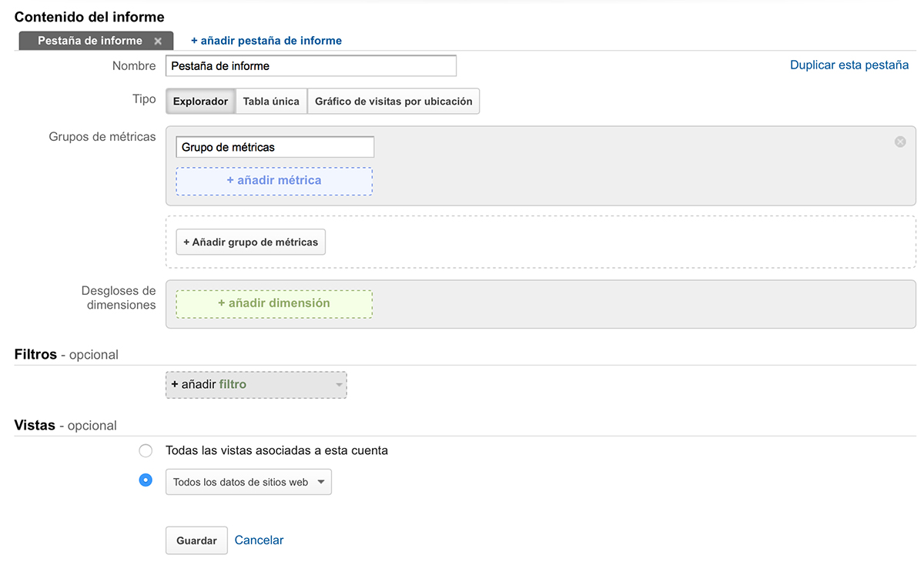Viewport: 924px width, 565px height.
Task: Select the Todos los datos radio button
Action: pyautogui.click(x=146, y=480)
